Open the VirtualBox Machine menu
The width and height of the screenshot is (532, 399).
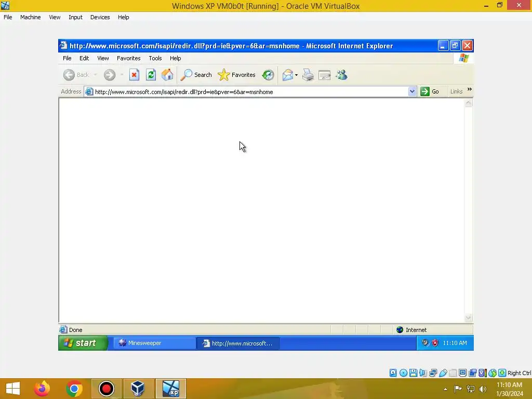[30, 17]
